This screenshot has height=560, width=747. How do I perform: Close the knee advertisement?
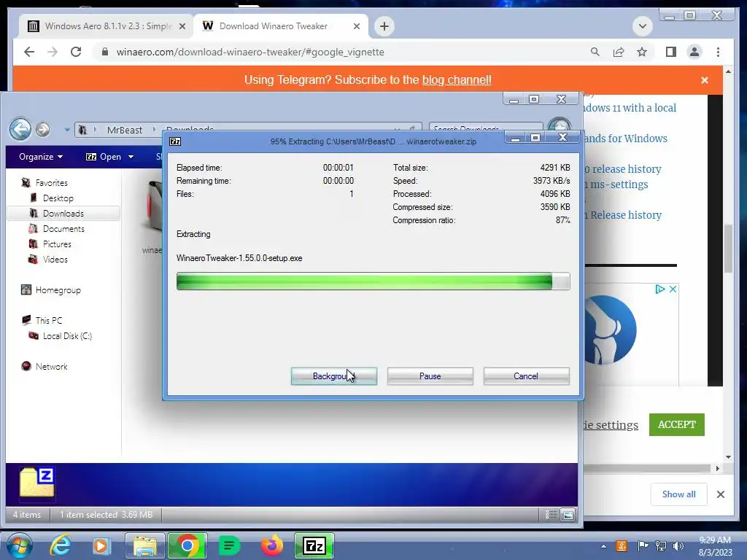click(x=673, y=289)
